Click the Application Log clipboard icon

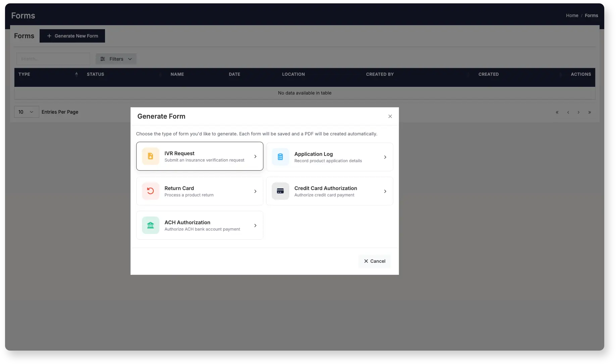[x=280, y=157]
